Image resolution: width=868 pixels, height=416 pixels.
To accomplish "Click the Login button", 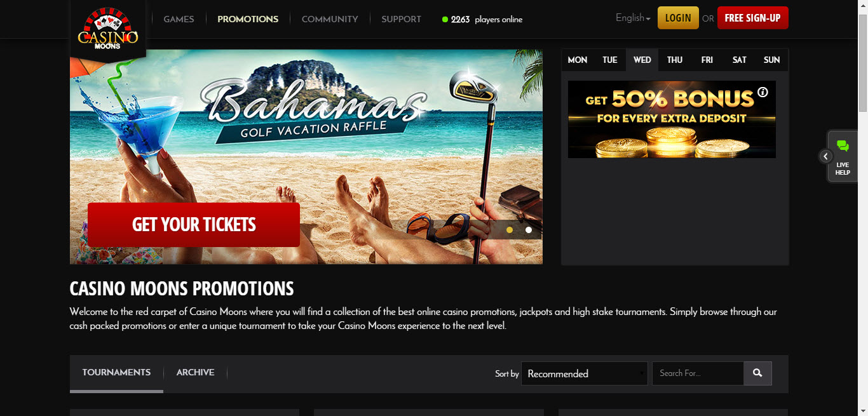I will (x=678, y=18).
